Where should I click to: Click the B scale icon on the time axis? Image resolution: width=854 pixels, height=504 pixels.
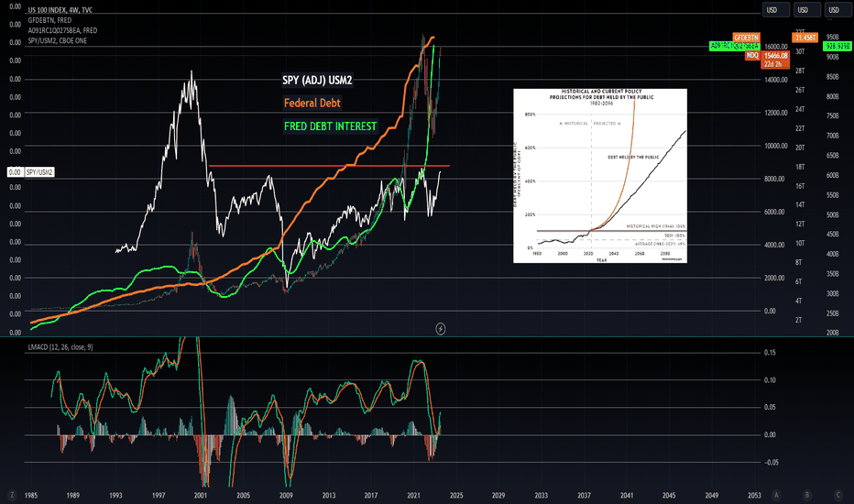click(807, 495)
